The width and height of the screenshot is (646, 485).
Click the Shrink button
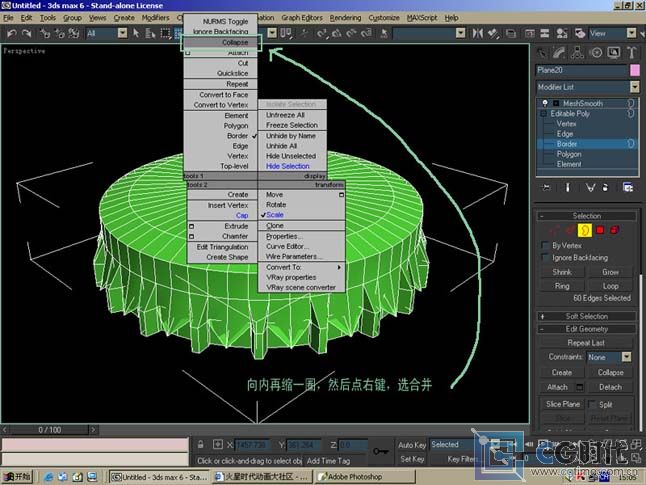562,272
